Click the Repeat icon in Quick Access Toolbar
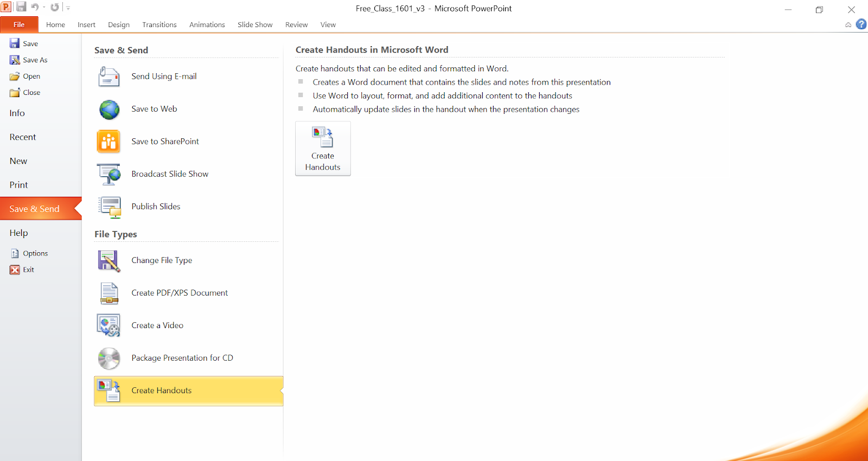 coord(55,7)
